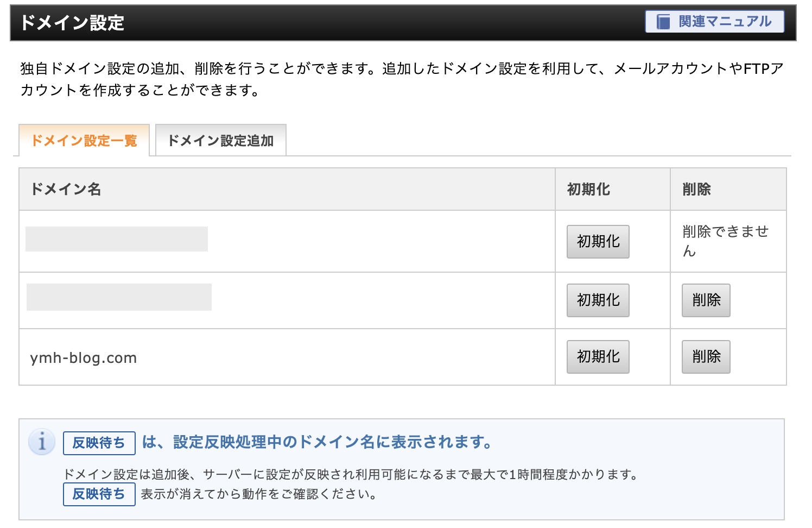Open the ドメイン設定追加 tab
The width and height of the screenshot is (812, 528).
pyautogui.click(x=220, y=141)
